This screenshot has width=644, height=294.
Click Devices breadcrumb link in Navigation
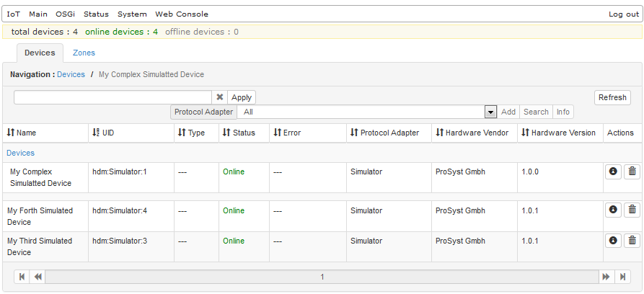point(71,74)
